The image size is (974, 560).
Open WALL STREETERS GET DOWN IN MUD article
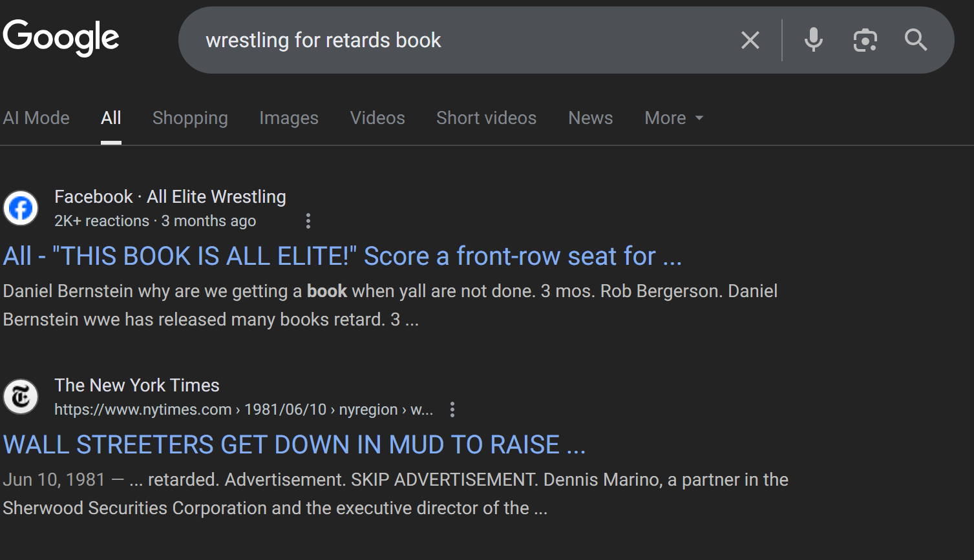pos(294,445)
